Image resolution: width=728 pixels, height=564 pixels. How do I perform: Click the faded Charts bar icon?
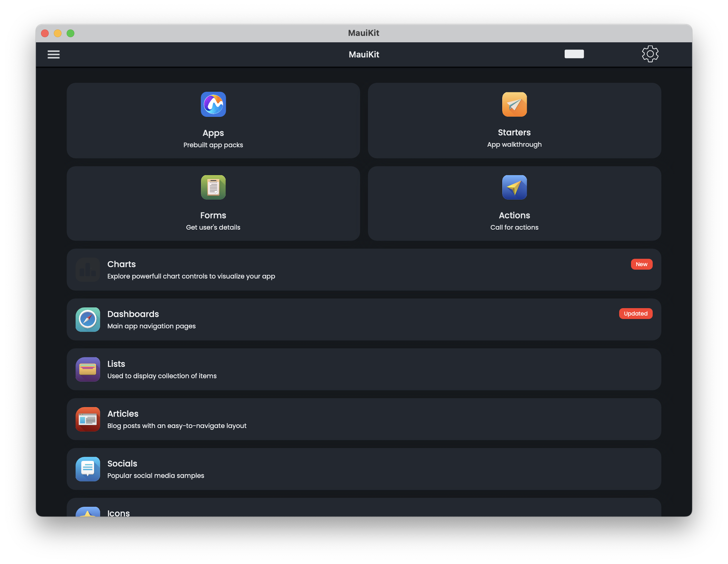[88, 270]
